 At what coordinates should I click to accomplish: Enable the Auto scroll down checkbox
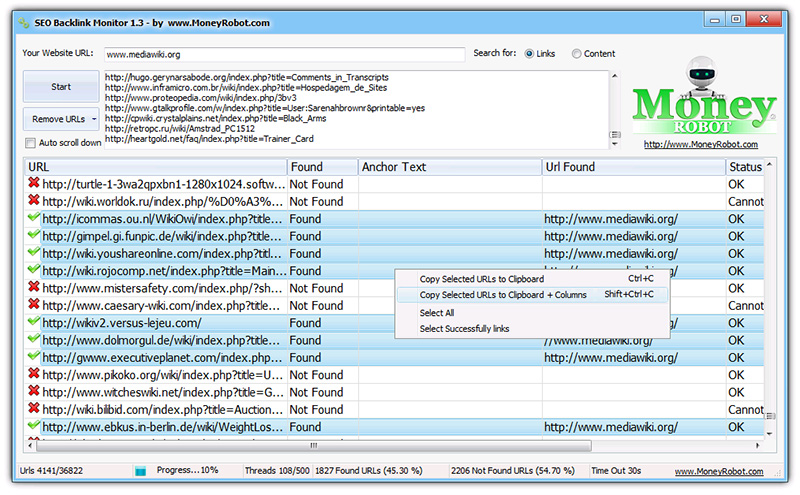coord(31,143)
